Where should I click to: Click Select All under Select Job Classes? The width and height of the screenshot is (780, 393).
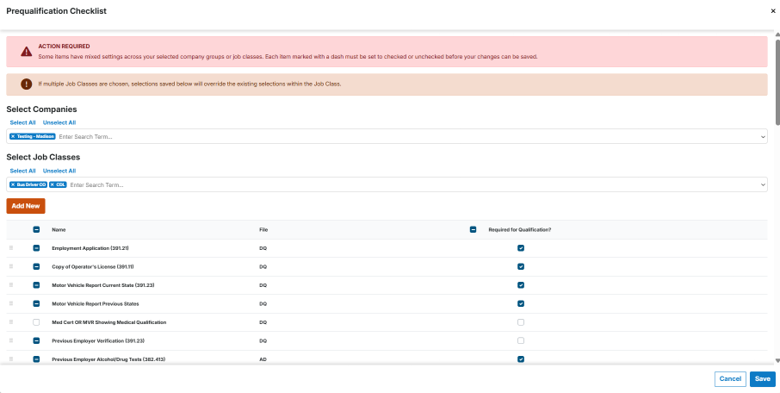click(23, 171)
